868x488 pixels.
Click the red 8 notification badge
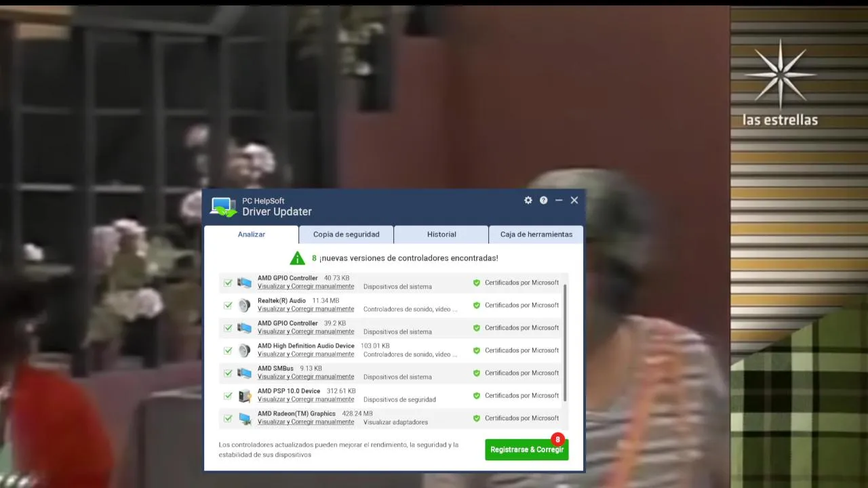click(x=557, y=439)
